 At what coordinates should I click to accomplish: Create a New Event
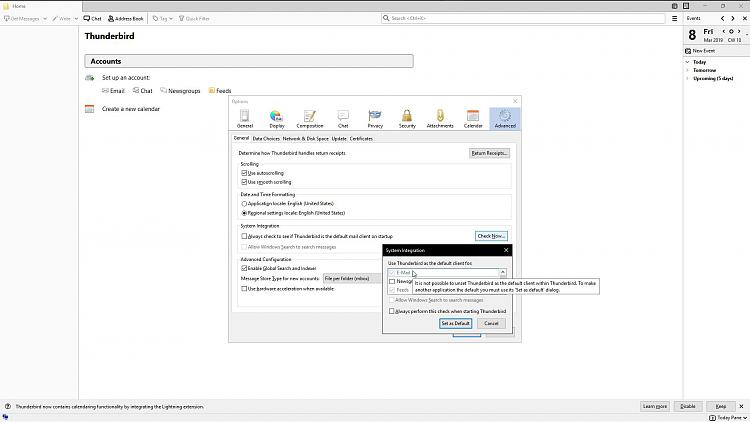[700, 51]
